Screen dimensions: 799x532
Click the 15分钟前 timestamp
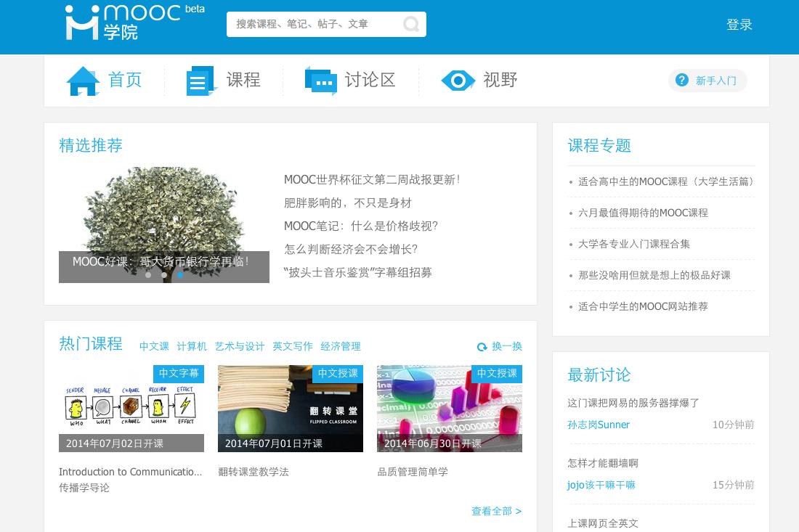(734, 485)
